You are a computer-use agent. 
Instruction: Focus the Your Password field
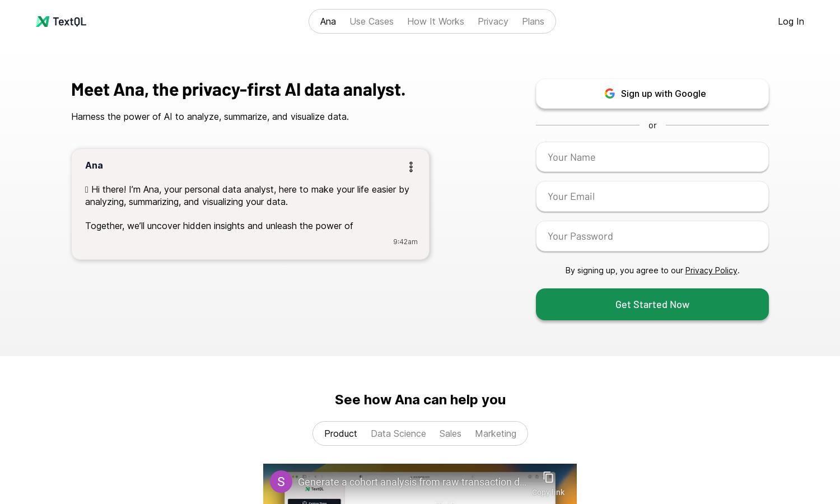click(652, 236)
